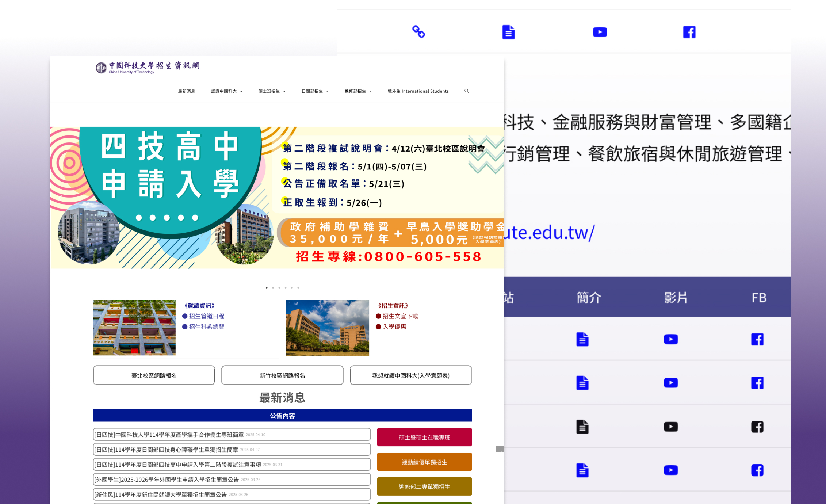Open the document icon in the top row
This screenshot has width=826, height=504.
point(509,32)
